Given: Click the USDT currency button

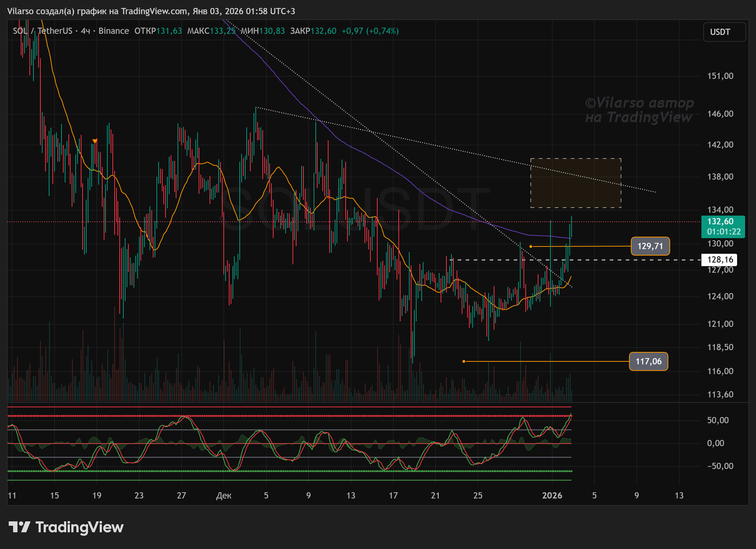Looking at the screenshot, I should coord(724,32).
